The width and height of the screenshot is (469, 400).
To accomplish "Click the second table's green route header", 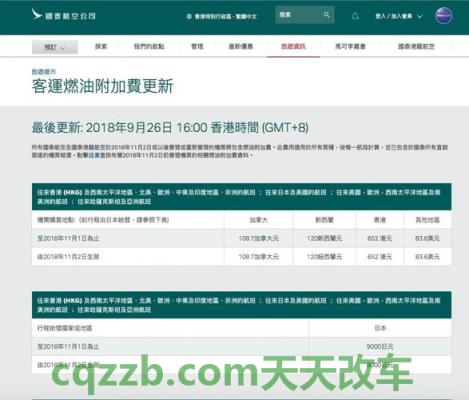I will point(242,305).
